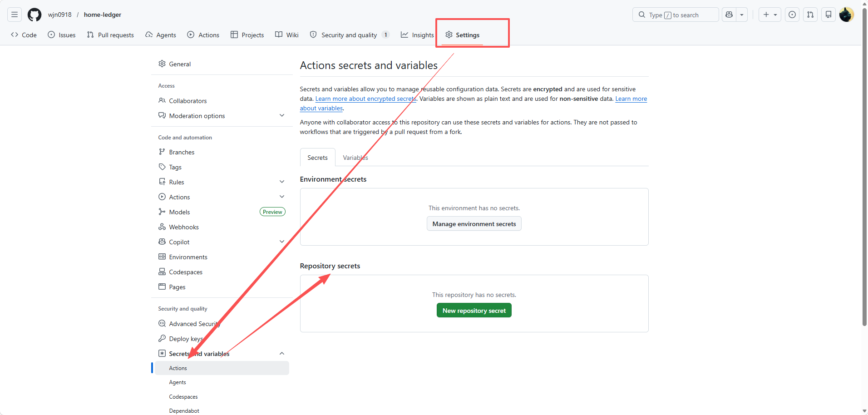Viewport: 868px width, 415px height.
Task: Expand Moderation options section
Action: [x=222, y=116]
